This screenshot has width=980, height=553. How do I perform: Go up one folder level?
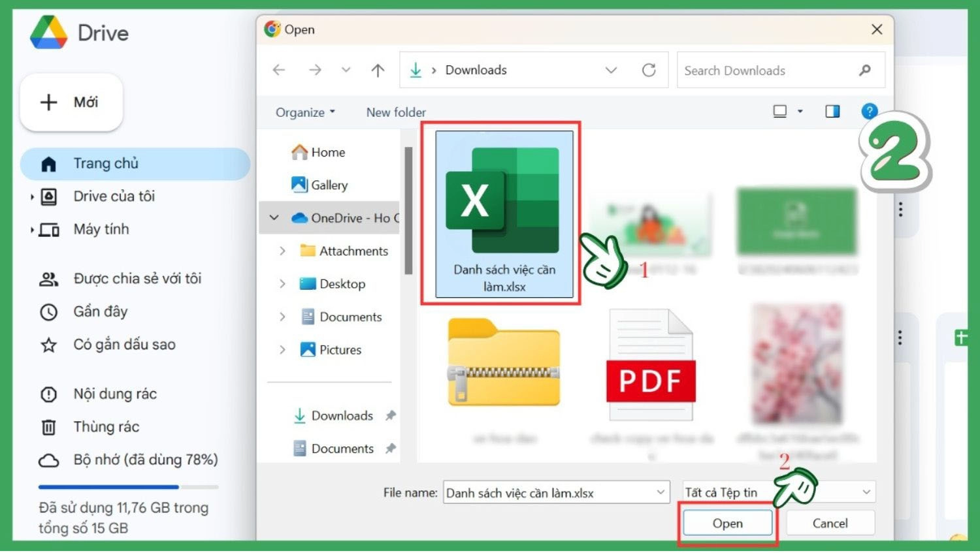[378, 70]
